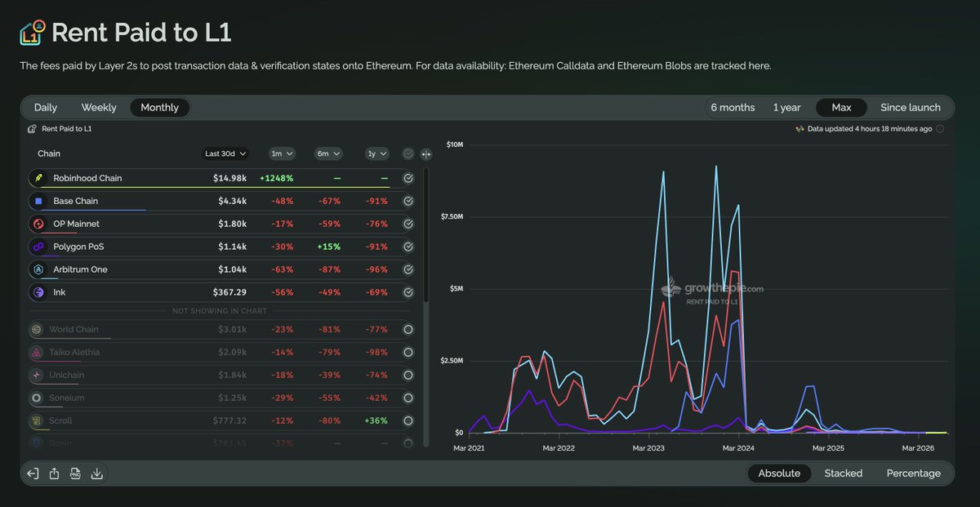Click the share icon in bottom toolbar
Viewport: 980px width, 507px height.
click(54, 474)
